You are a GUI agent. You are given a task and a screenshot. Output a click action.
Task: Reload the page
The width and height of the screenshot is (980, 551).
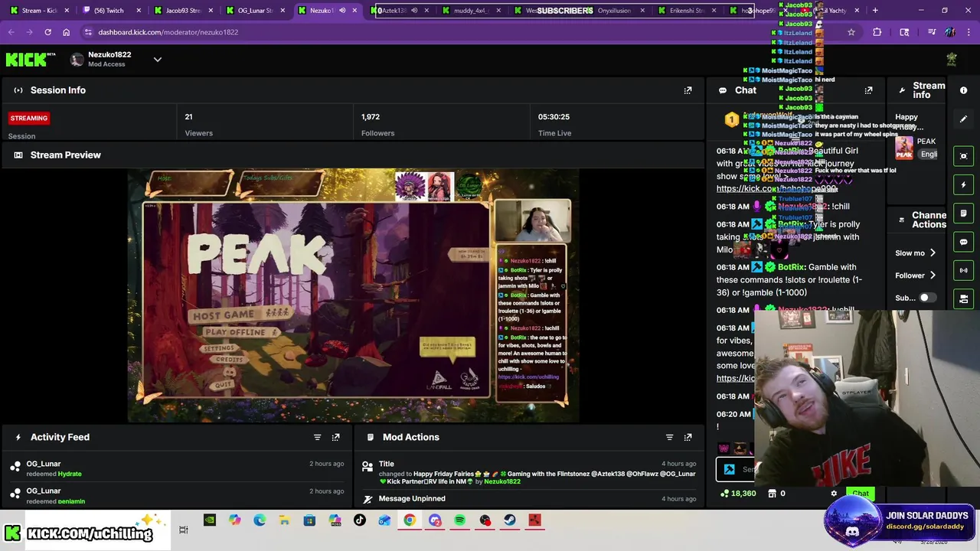coord(47,32)
